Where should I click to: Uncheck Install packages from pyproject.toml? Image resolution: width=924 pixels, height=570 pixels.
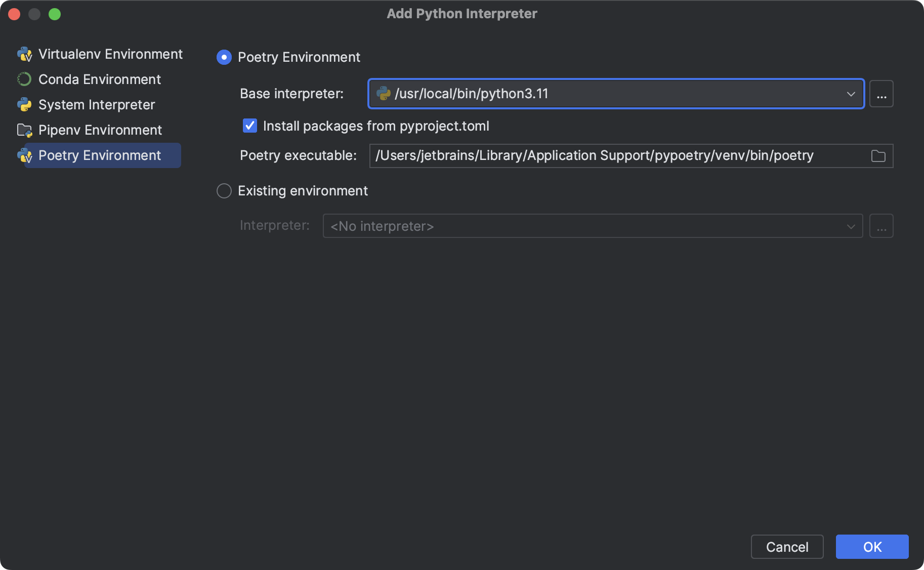point(249,126)
